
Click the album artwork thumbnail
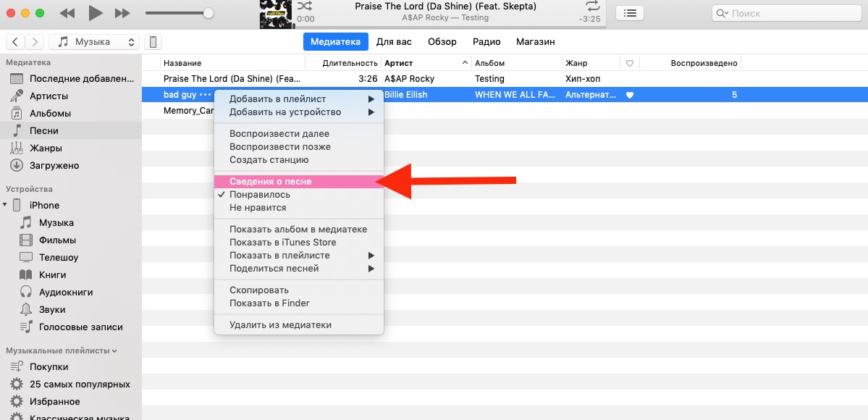coord(276,13)
